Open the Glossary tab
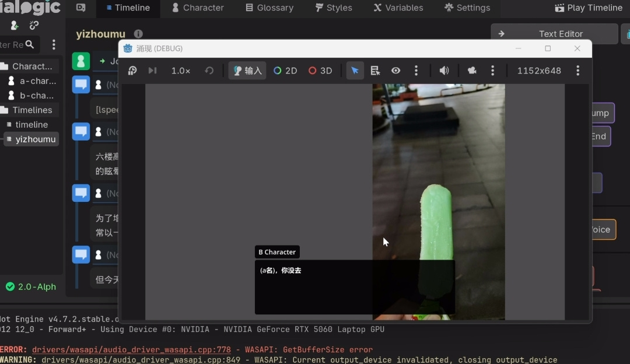630x364 pixels. coord(269,8)
